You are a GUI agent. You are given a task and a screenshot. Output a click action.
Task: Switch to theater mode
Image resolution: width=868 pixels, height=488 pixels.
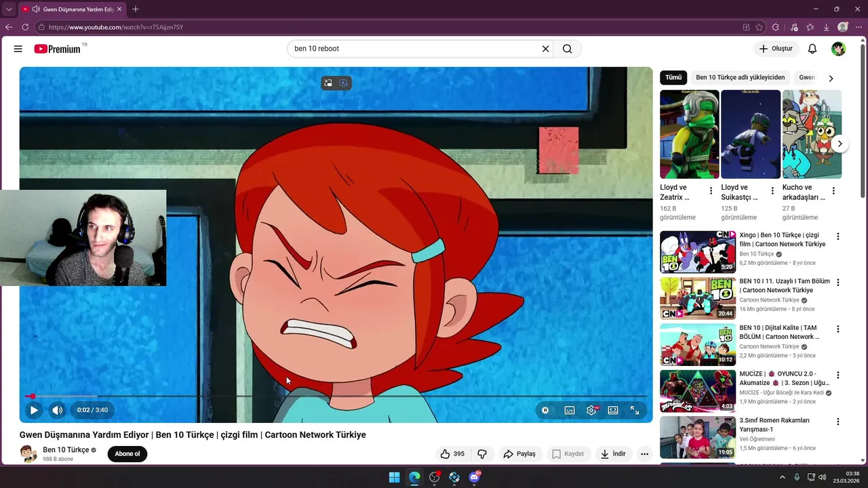[x=613, y=410]
